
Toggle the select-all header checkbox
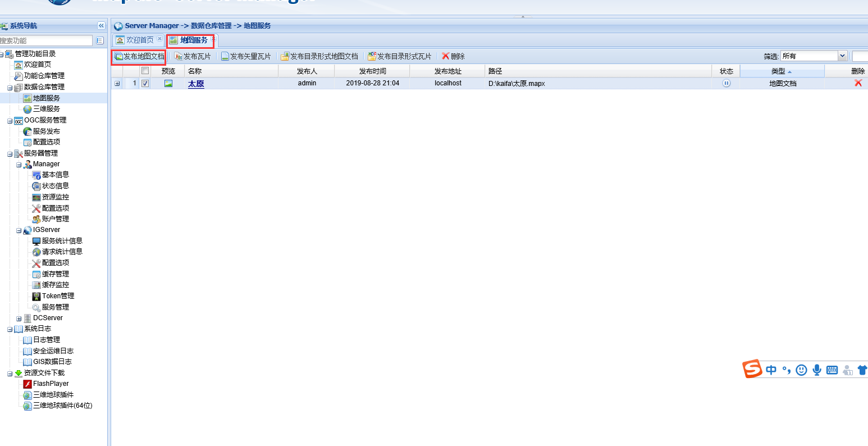click(x=145, y=71)
